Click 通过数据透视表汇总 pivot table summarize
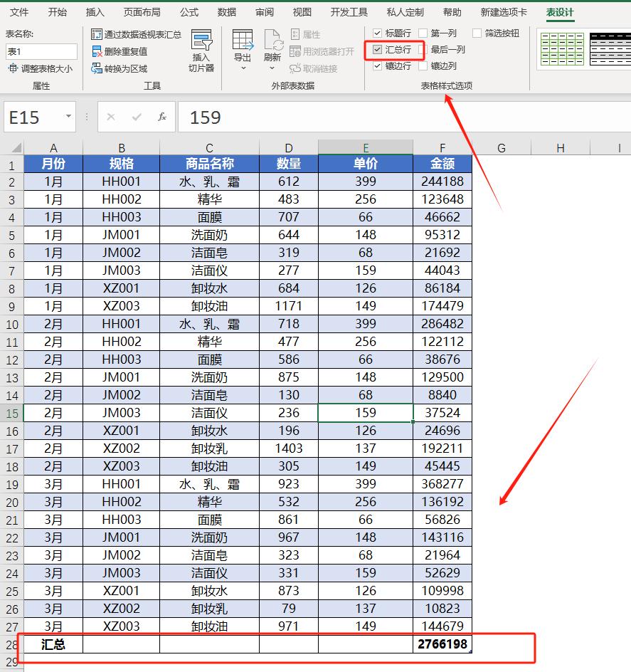The image size is (631, 672). point(137,34)
